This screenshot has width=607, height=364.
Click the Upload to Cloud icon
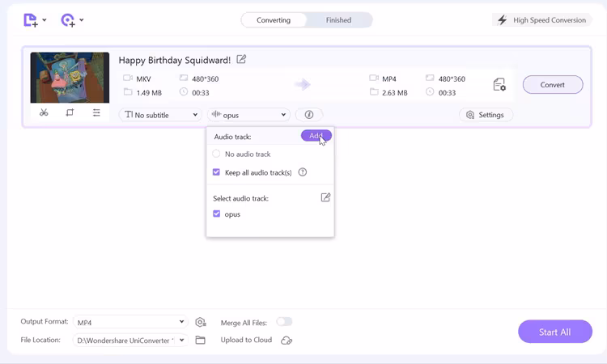click(x=287, y=341)
